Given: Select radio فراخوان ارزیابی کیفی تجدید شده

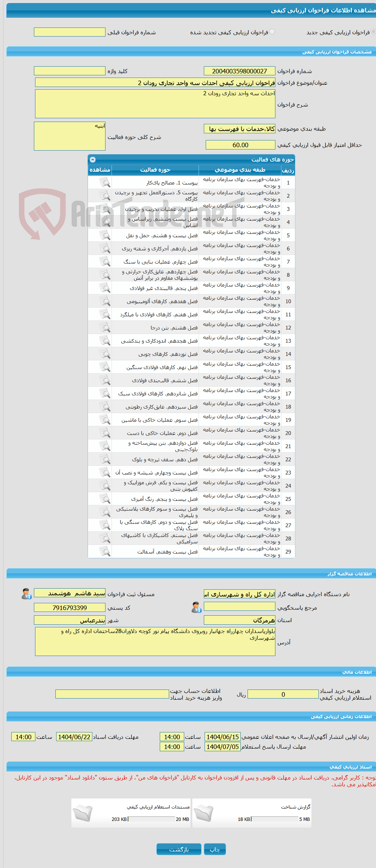Looking at the screenshot, I should click(x=272, y=32).
